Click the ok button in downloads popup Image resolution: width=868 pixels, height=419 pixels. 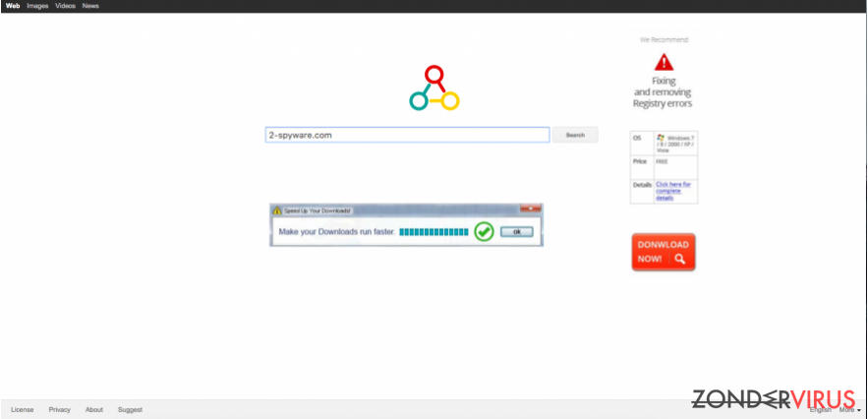[x=516, y=232]
